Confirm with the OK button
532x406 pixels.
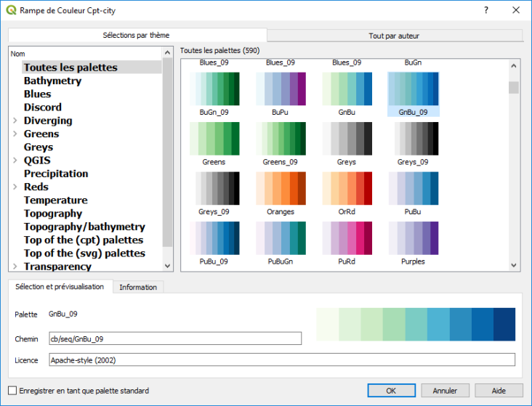[x=390, y=391]
